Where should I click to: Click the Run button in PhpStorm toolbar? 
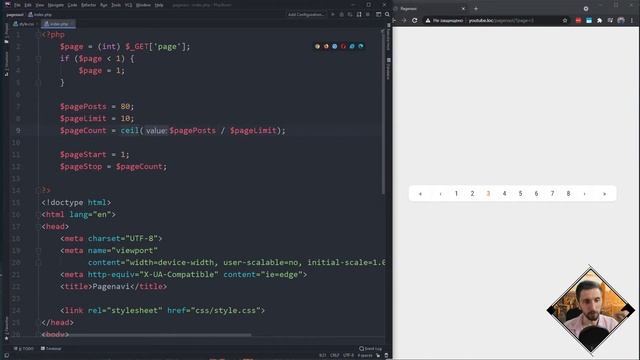[333, 15]
